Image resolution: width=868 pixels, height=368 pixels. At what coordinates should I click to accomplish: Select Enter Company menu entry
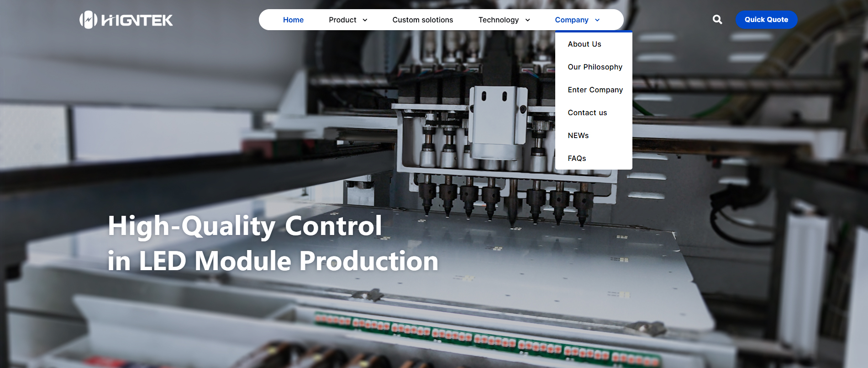click(x=595, y=90)
